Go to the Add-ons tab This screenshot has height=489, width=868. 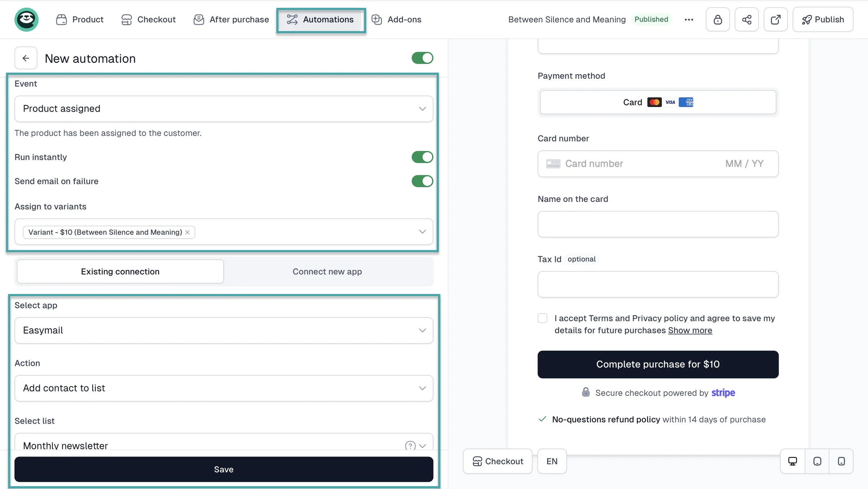coord(396,20)
